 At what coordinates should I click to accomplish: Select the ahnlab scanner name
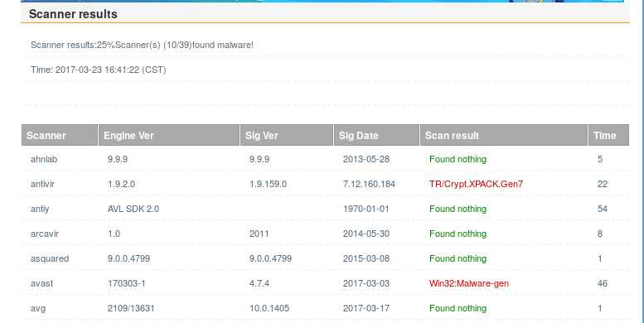point(44,159)
